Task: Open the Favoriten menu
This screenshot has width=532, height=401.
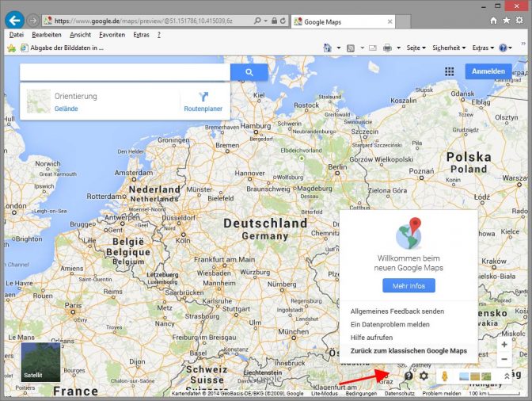Action: point(112,35)
